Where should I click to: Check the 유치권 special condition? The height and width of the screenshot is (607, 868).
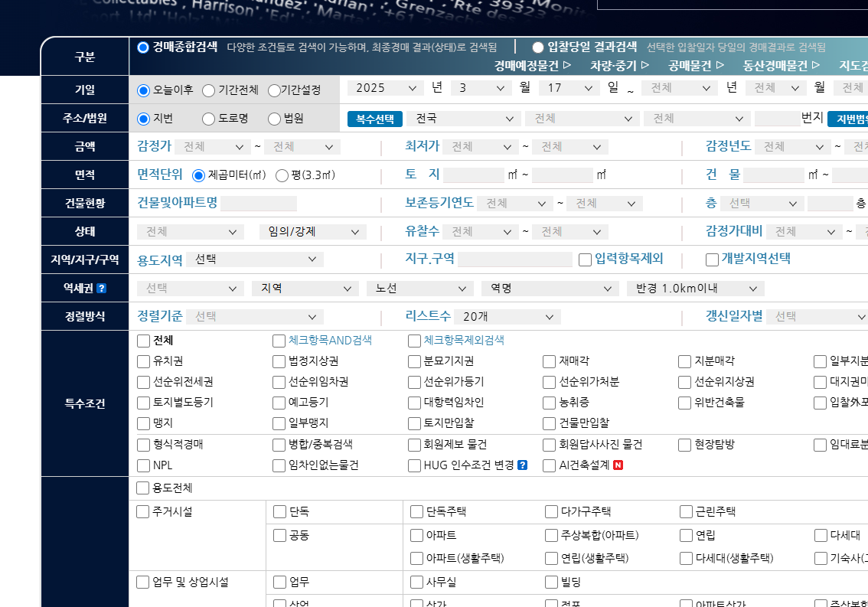click(x=143, y=361)
